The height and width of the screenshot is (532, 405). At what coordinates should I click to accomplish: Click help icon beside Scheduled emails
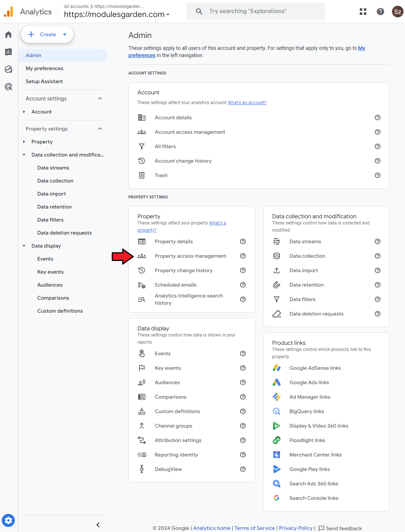pos(243,285)
